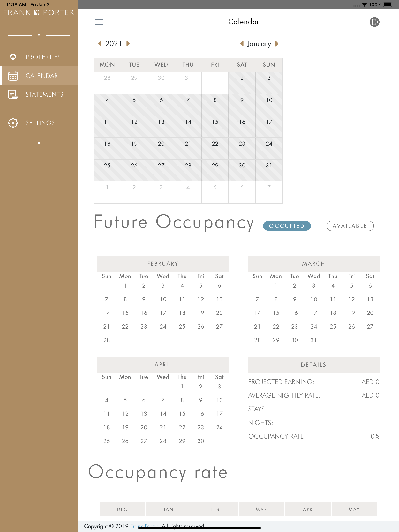Select the DEC occupancy rate tab
Screen dimensions: 399x532
click(x=122, y=509)
